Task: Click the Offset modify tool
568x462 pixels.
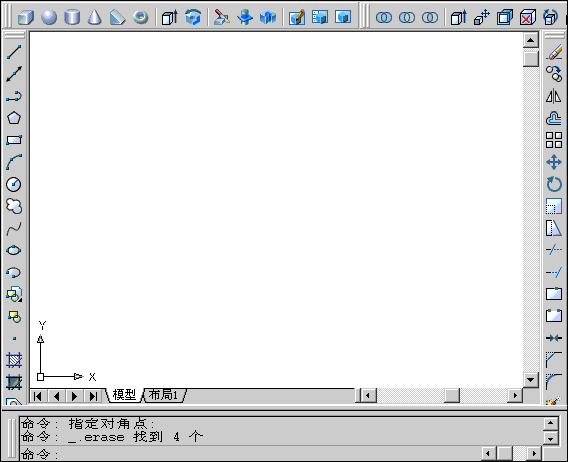Action: [554, 118]
